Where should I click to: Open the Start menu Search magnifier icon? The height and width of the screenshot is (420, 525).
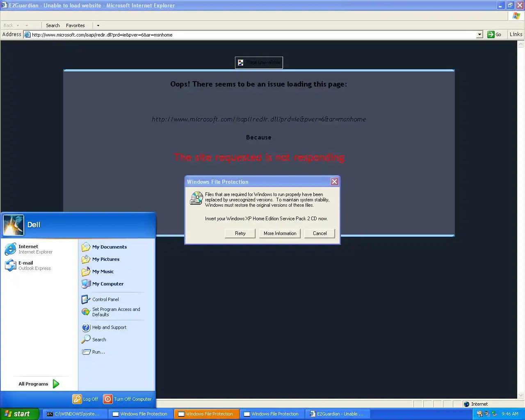[x=86, y=340]
